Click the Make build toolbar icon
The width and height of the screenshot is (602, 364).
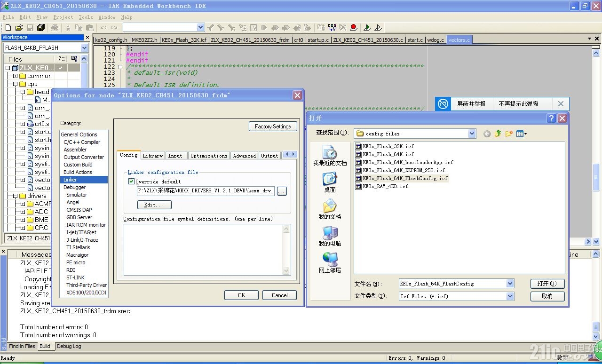point(332,28)
